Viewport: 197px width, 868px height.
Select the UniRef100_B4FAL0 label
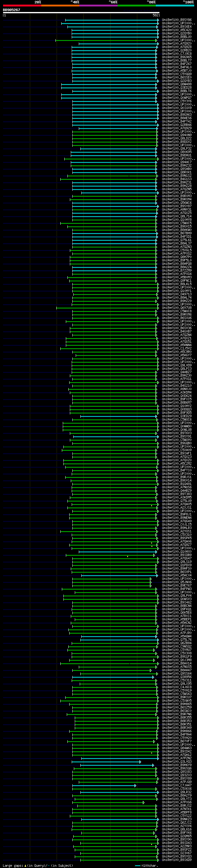(177, 67)
